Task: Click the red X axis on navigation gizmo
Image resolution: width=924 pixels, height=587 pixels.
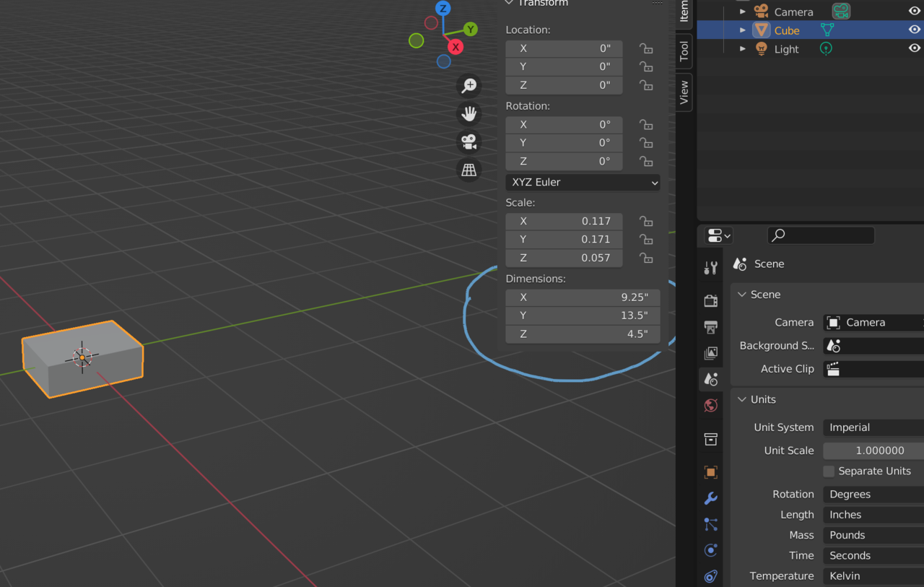Action: point(456,47)
